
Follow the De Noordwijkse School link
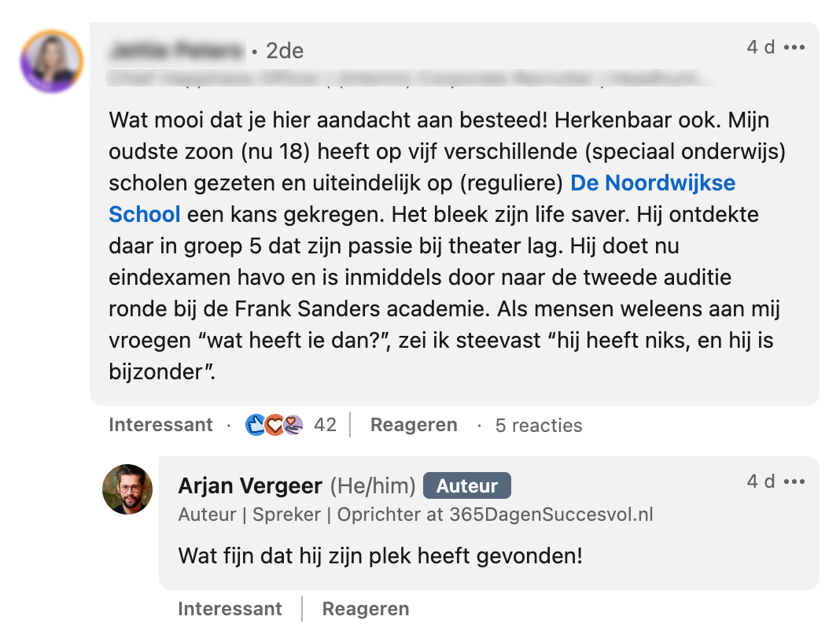(x=653, y=183)
